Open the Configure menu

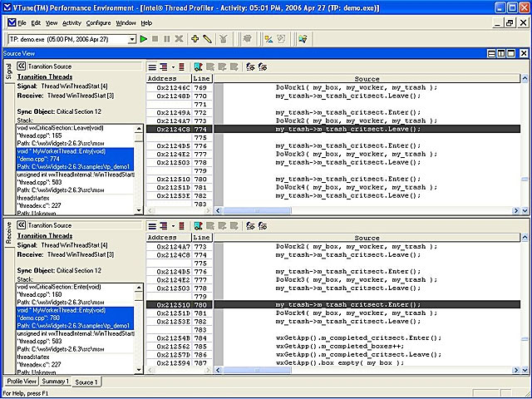tap(98, 22)
